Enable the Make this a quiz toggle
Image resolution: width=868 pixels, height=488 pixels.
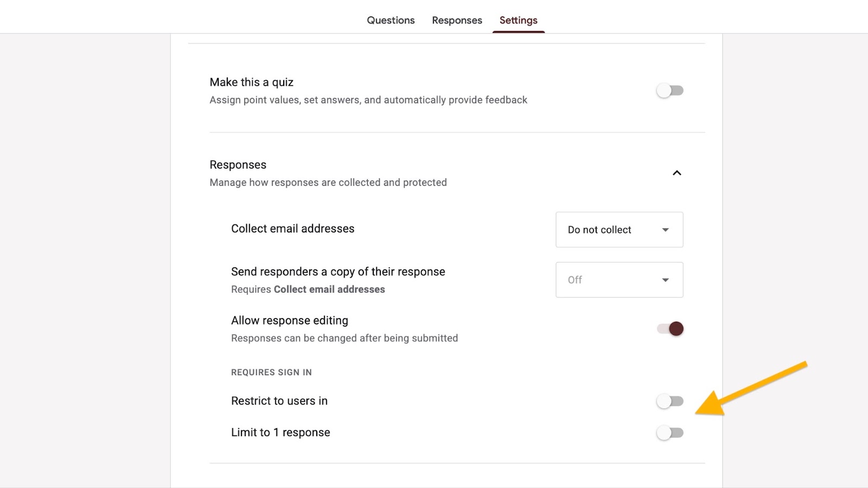pyautogui.click(x=670, y=91)
